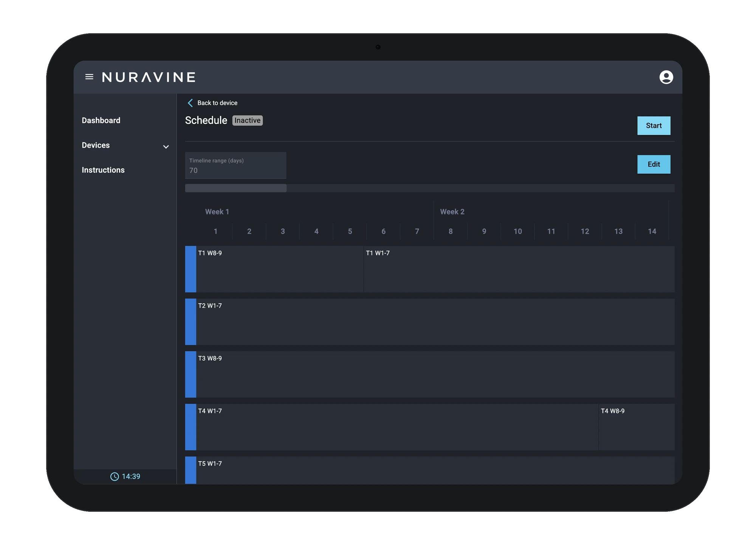The image size is (756, 545).
Task: Click the Edit button
Action: pos(654,164)
